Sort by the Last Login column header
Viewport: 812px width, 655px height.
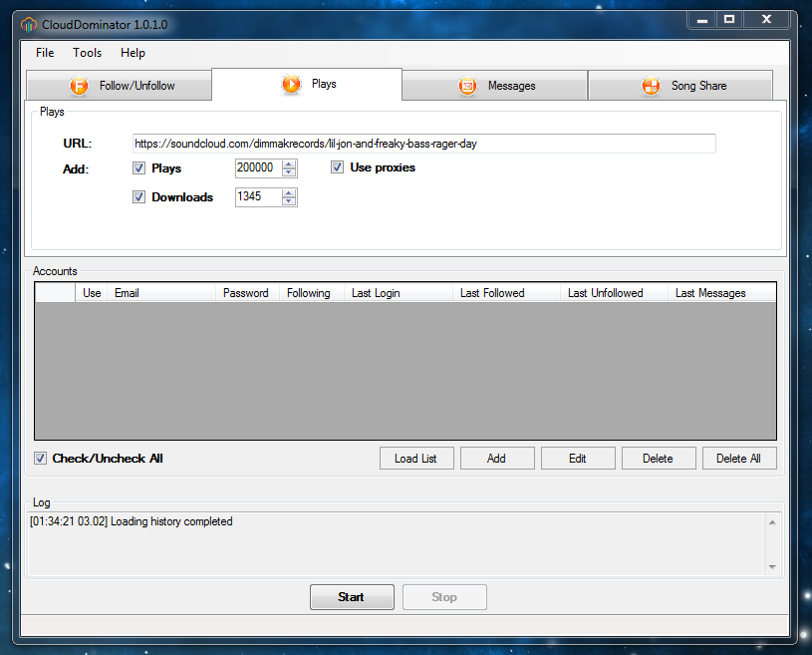pyautogui.click(x=399, y=293)
